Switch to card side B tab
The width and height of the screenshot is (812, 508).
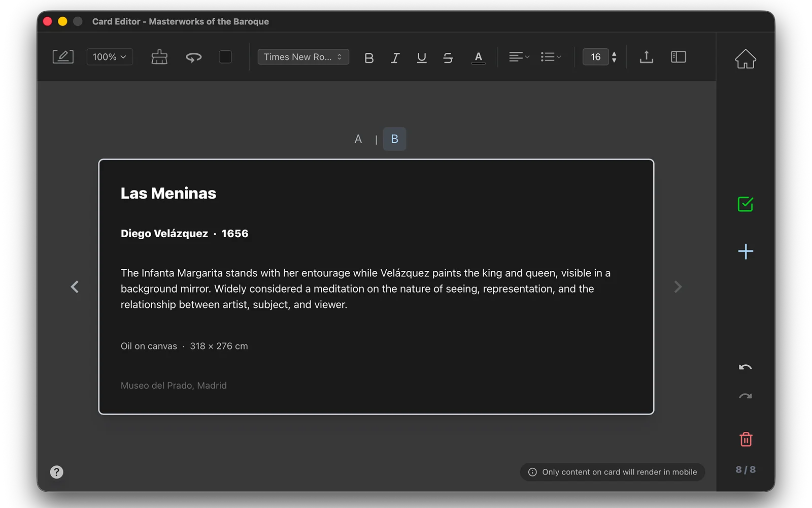click(x=394, y=139)
